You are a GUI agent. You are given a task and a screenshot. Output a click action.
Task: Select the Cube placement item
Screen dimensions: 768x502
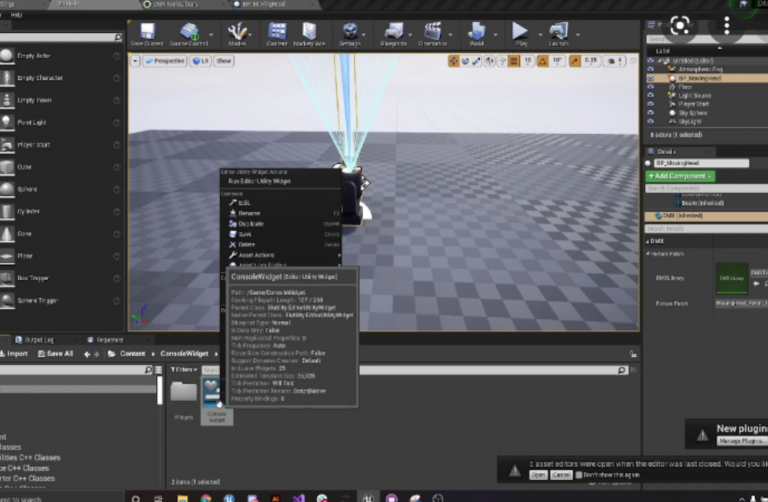[x=60, y=167]
